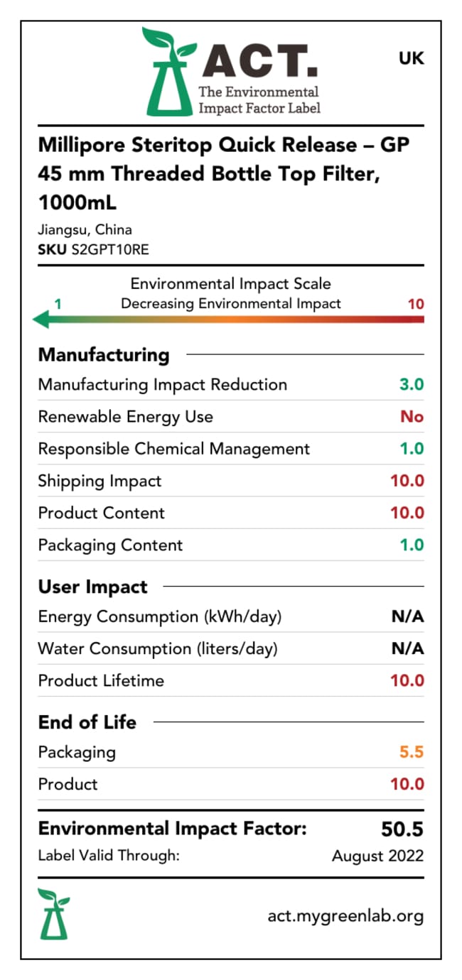
Task: Click the Millipore Steritop product title
Action: pyautogui.click(x=223, y=173)
